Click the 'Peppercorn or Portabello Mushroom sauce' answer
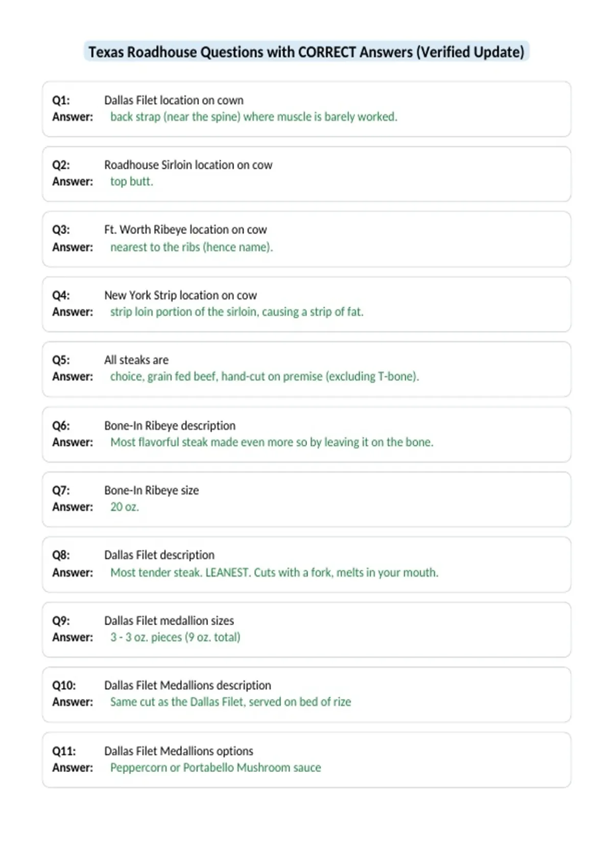The height and width of the screenshot is (868, 613). click(x=216, y=768)
